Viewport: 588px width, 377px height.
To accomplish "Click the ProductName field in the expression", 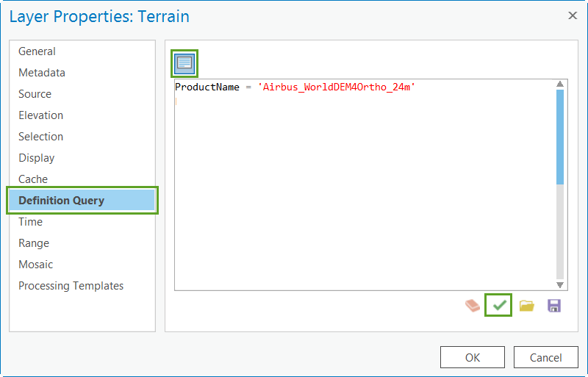I will [207, 87].
